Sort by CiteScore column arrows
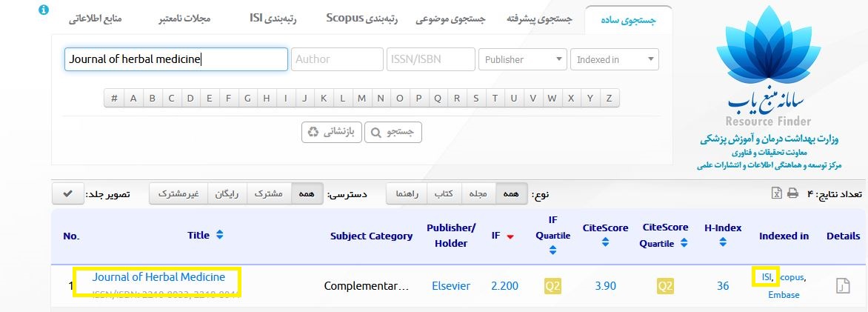This screenshot has width=868, height=312. click(x=605, y=242)
